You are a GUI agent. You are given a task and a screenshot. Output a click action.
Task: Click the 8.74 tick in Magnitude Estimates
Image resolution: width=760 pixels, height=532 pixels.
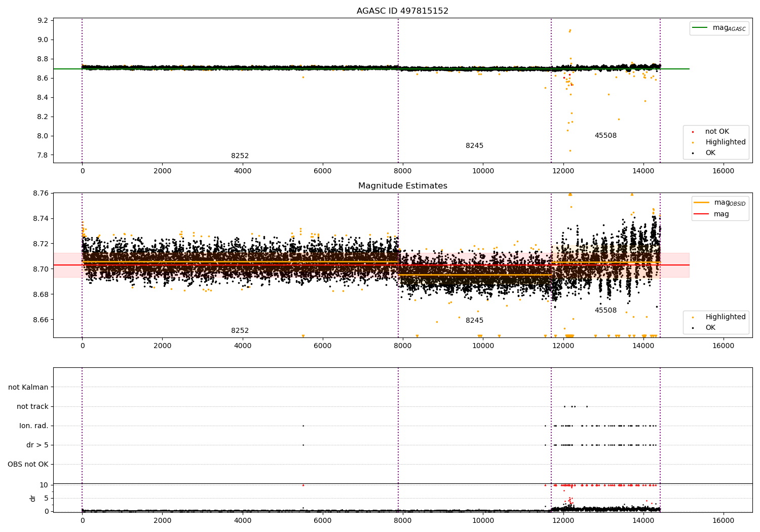41,218
